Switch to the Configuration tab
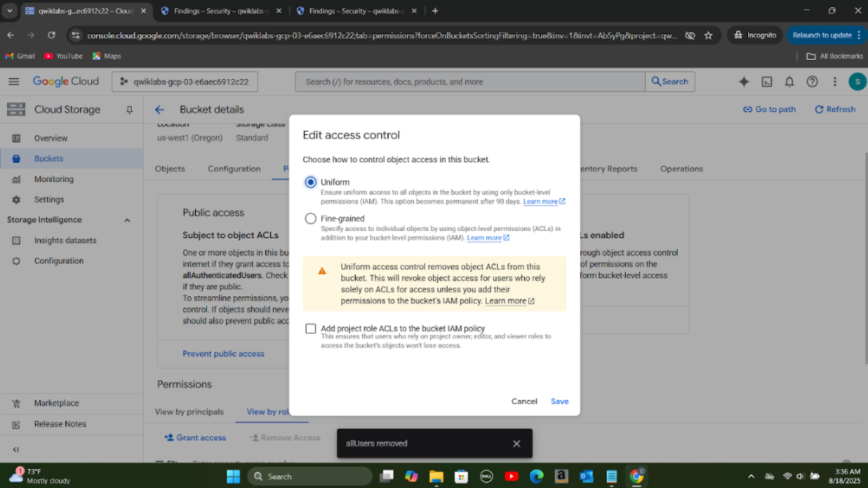 tap(234, 169)
